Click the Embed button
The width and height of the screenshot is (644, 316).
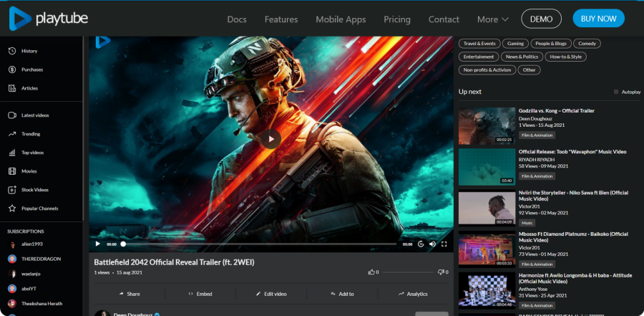pos(200,294)
